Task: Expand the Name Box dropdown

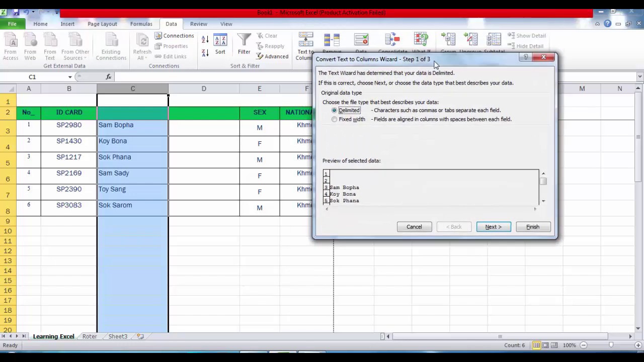Action: point(70,77)
